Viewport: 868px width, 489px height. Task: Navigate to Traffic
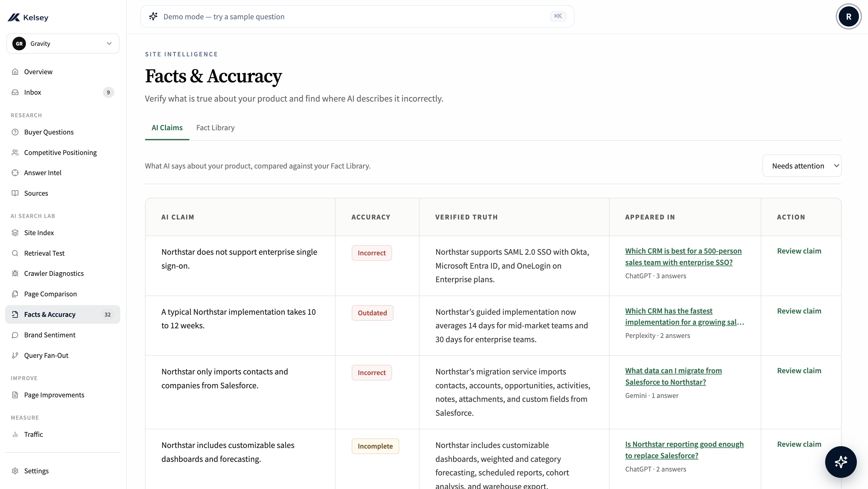(63, 434)
